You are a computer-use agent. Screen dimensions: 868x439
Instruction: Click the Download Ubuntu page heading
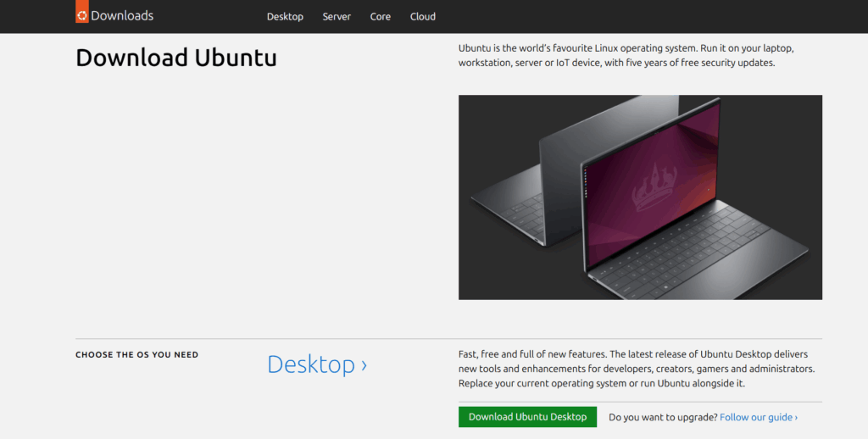click(x=176, y=58)
